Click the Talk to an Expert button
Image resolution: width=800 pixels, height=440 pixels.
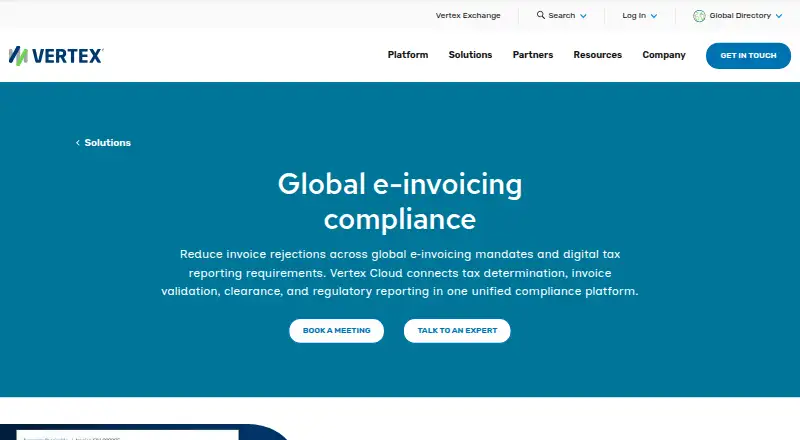(457, 331)
